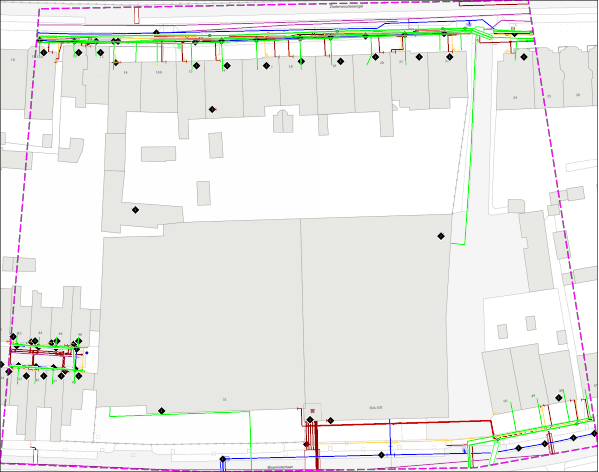
Task: Select diamond marker on top blue pipeline
Action: [x=156, y=33]
